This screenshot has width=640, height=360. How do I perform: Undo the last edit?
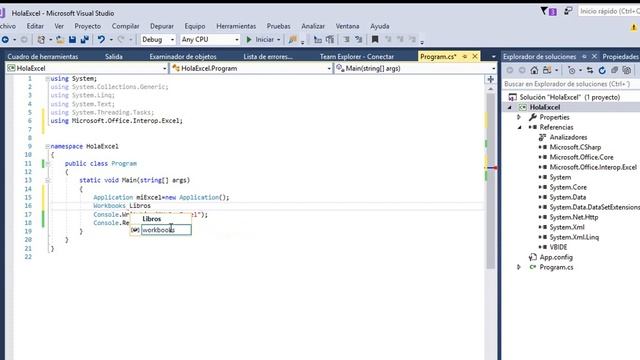click(101, 40)
